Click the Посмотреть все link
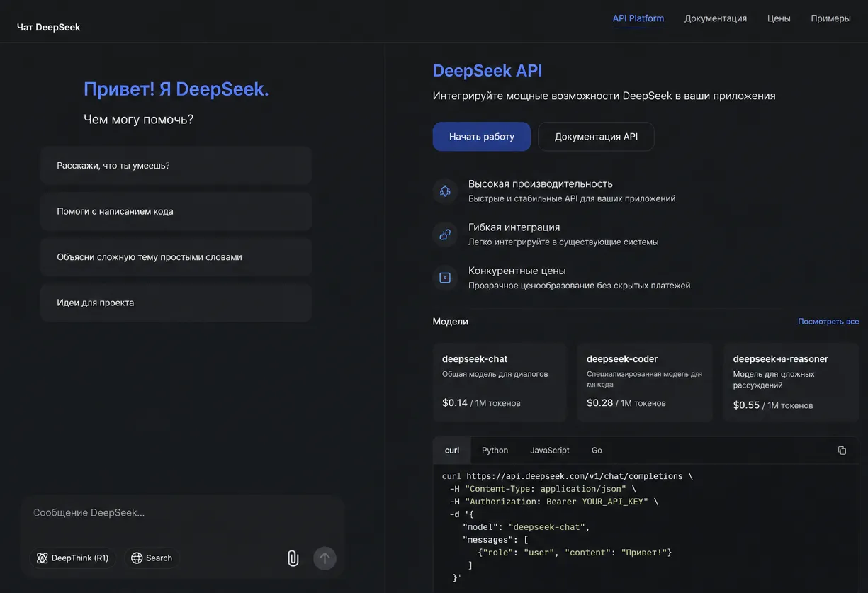The width and height of the screenshot is (868, 593). tap(828, 322)
